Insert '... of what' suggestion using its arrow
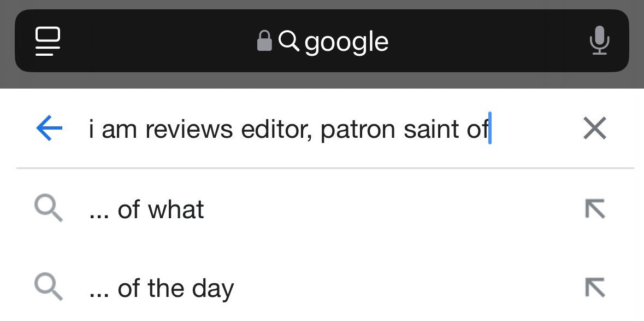 [x=595, y=209]
